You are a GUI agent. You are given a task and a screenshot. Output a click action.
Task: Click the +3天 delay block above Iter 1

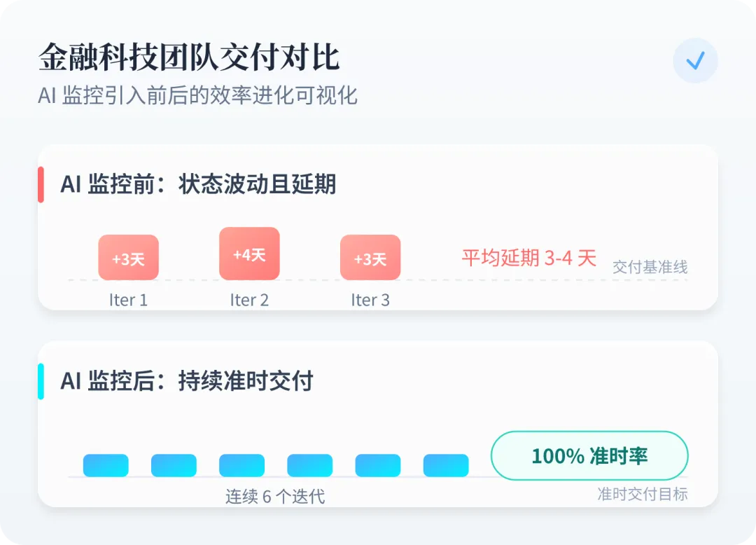point(128,258)
